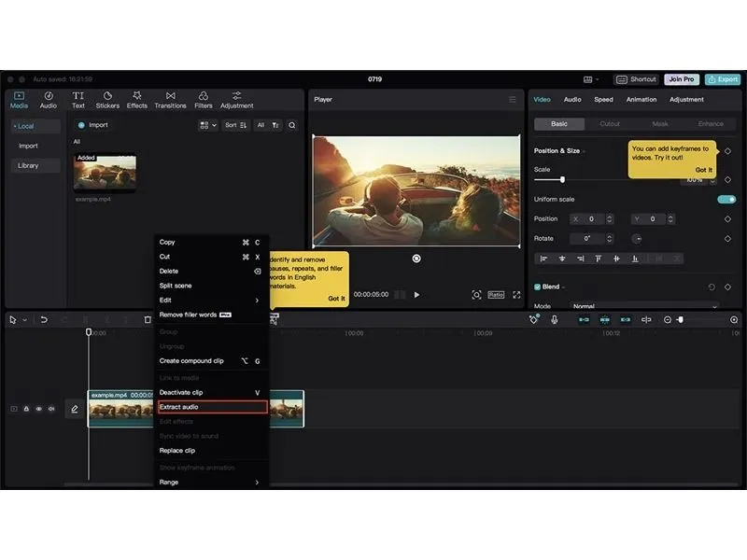The height and width of the screenshot is (560, 747).
Task: Choose Create compound clip
Action: click(211, 361)
